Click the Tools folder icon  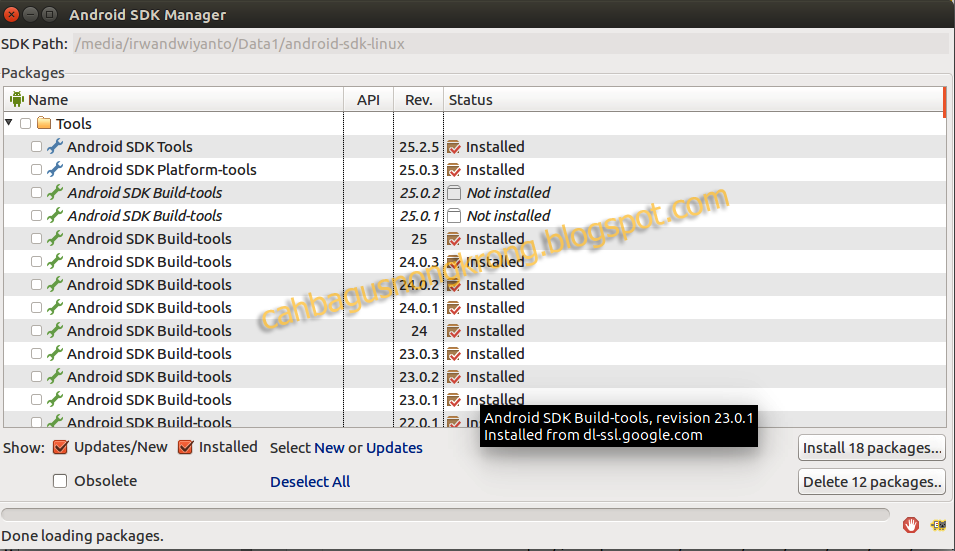44,124
